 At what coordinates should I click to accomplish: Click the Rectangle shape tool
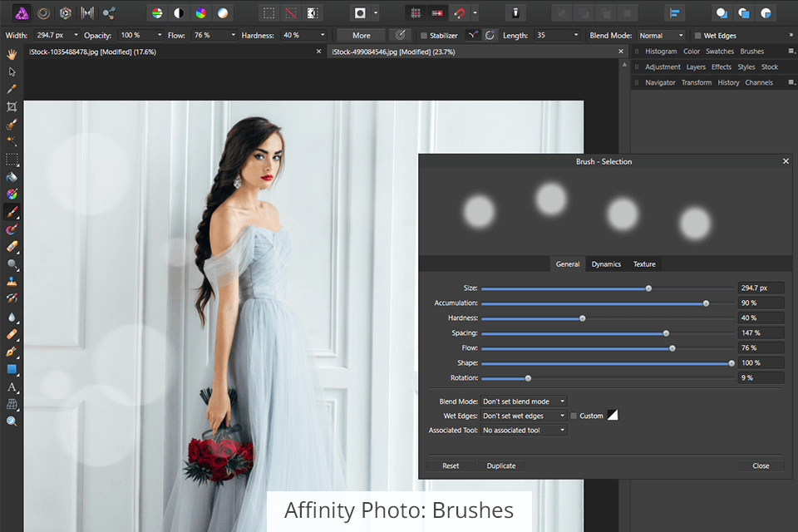[x=12, y=369]
